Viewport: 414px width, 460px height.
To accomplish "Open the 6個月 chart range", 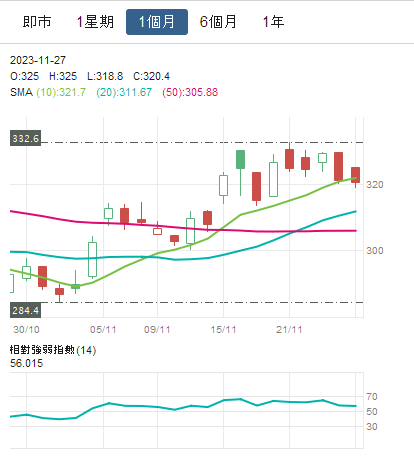I will point(218,22).
